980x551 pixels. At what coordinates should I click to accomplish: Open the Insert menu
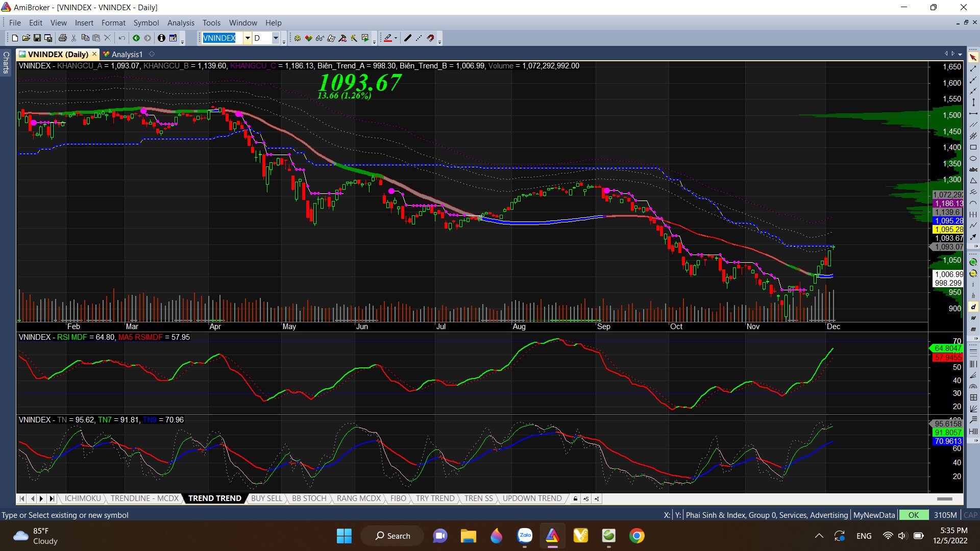tap(84, 22)
